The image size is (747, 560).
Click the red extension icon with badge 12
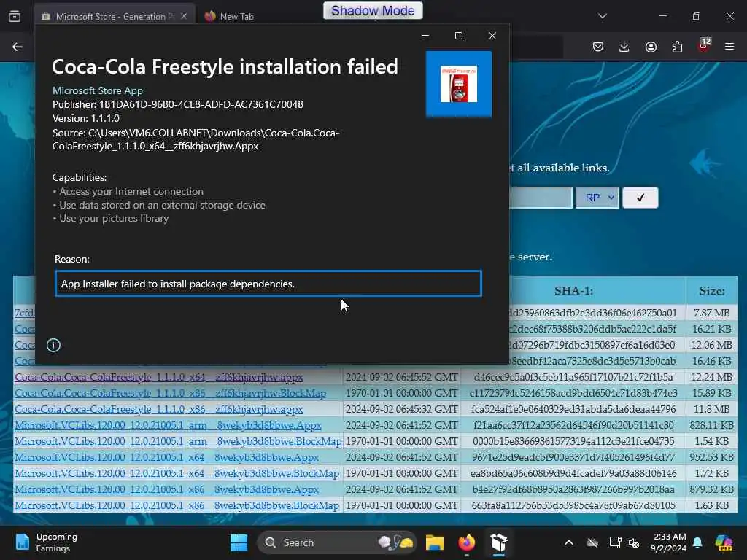coord(704,45)
